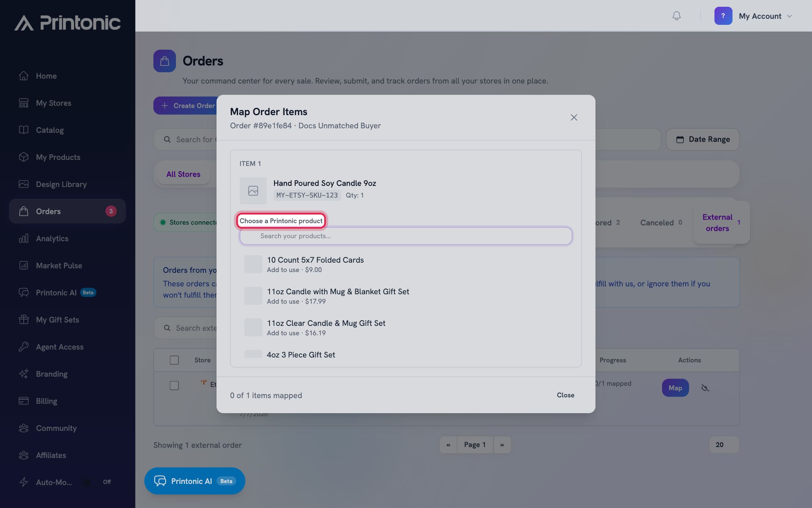Open Design Library

pos(61,184)
